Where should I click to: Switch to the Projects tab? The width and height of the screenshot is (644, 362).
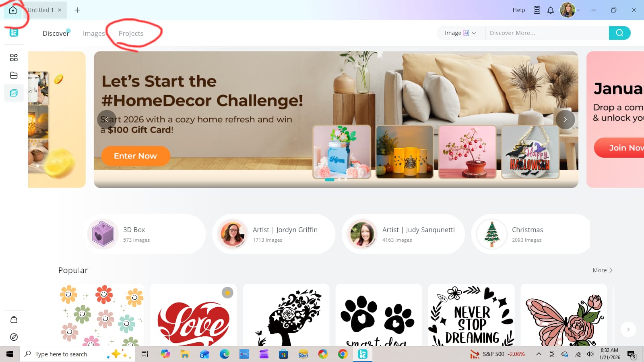131,33
